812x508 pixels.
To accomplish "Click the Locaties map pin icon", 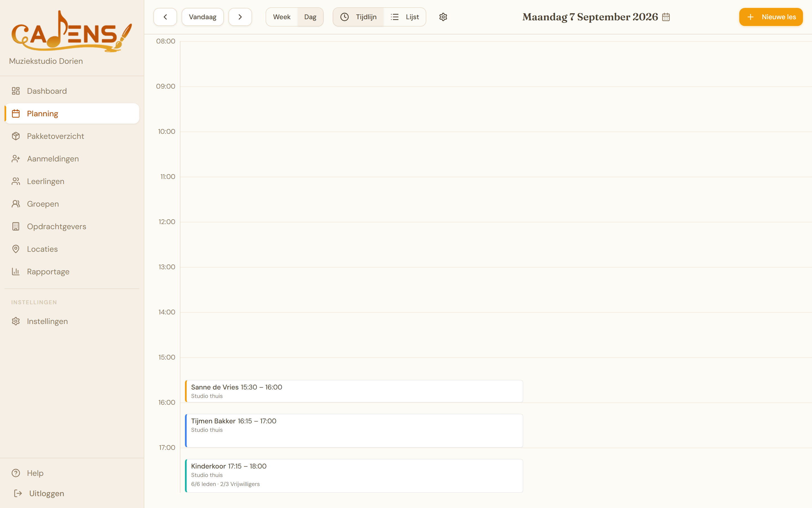I will 16,249.
